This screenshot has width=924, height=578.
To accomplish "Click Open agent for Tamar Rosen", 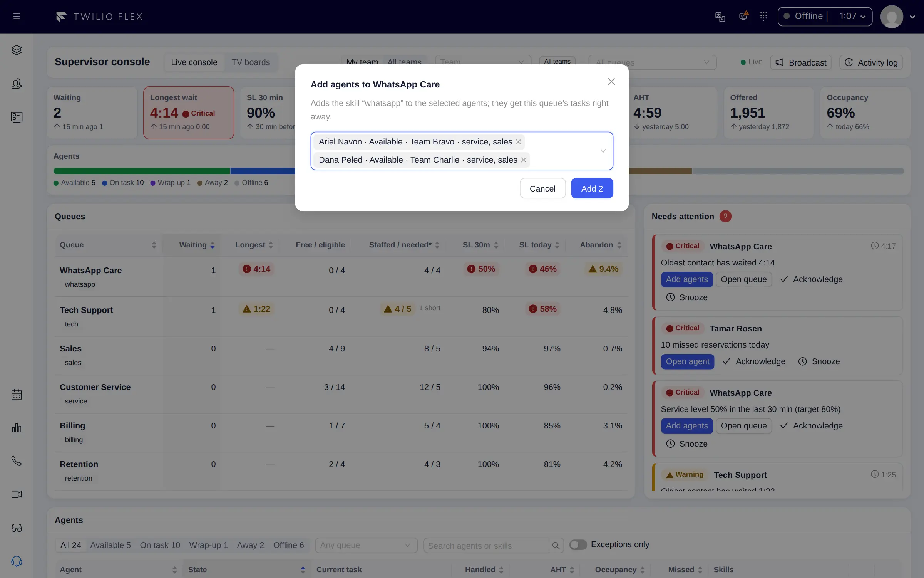I will [688, 361].
